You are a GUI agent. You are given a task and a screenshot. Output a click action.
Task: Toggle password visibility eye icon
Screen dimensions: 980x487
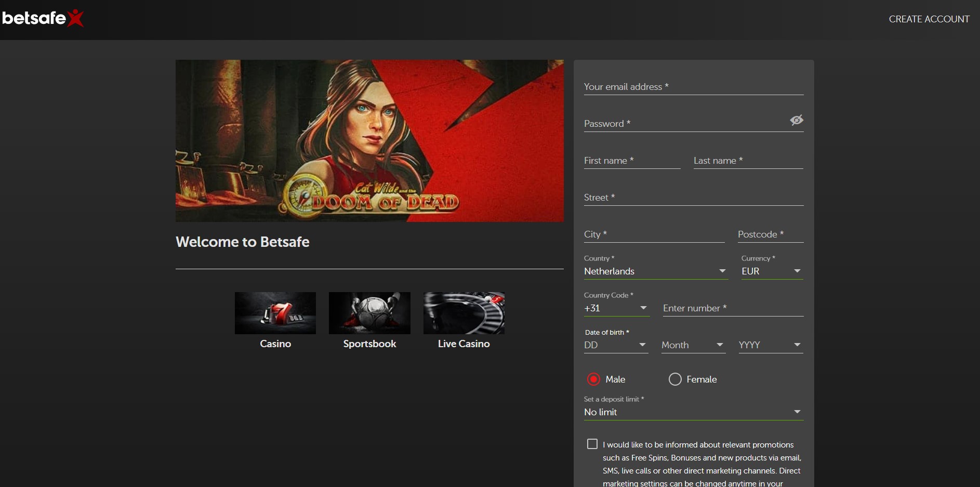tap(796, 121)
